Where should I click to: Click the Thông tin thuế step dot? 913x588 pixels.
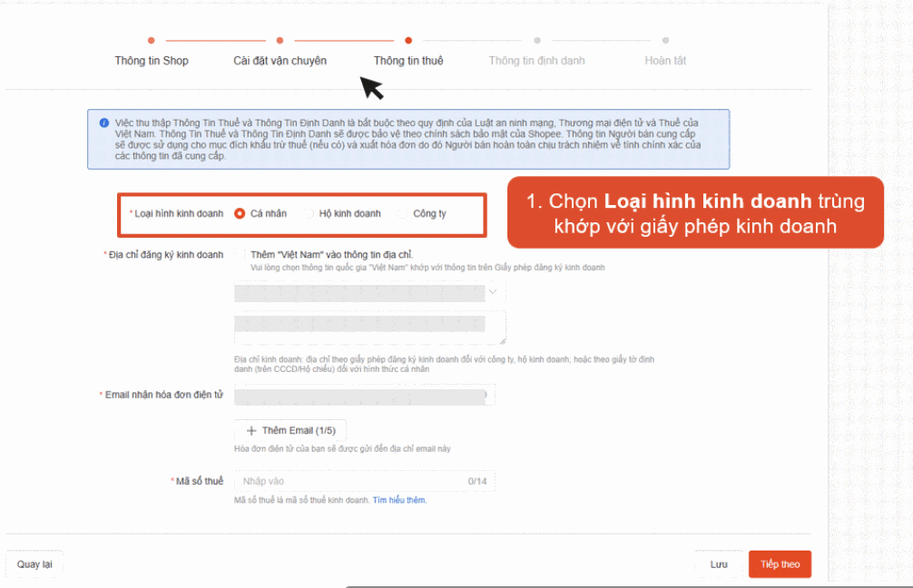[x=408, y=40]
